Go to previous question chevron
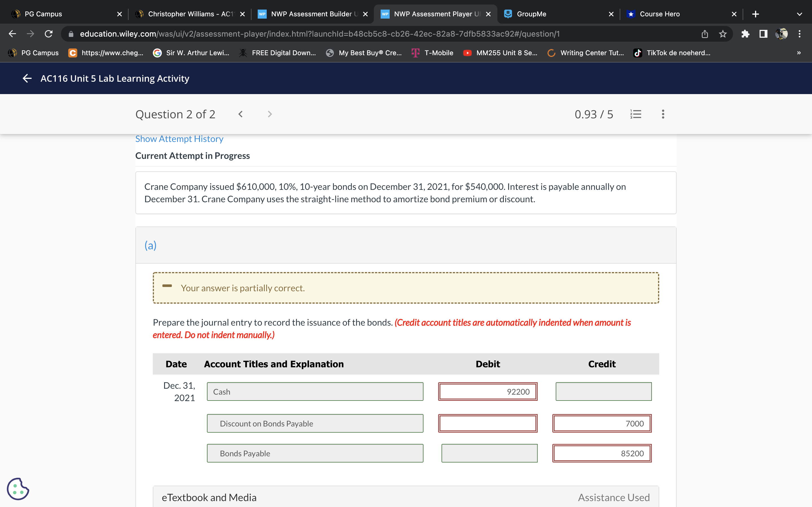The width and height of the screenshot is (812, 507). tap(240, 114)
